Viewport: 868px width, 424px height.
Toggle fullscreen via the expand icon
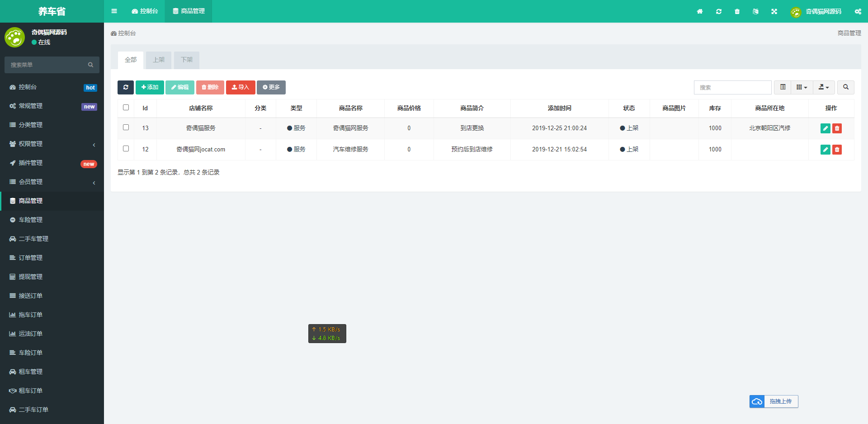[774, 11]
